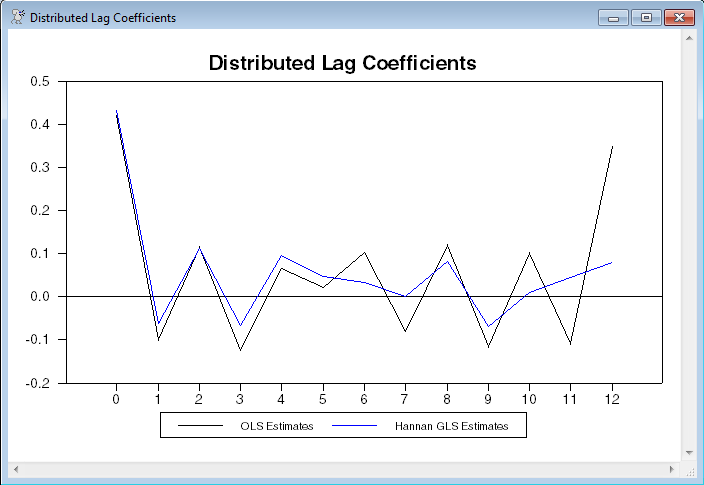The image size is (704, 485).
Task: Click the application icon in the title bar
Action: [x=17, y=18]
